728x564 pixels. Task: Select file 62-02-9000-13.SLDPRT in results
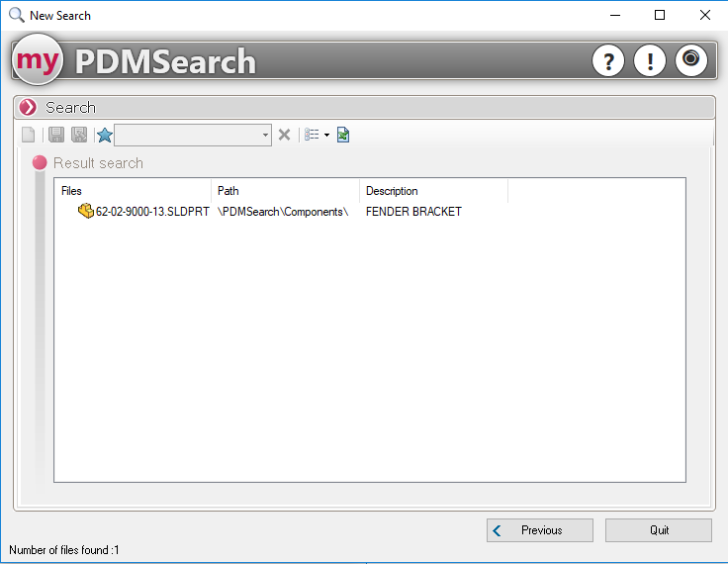[x=152, y=212]
